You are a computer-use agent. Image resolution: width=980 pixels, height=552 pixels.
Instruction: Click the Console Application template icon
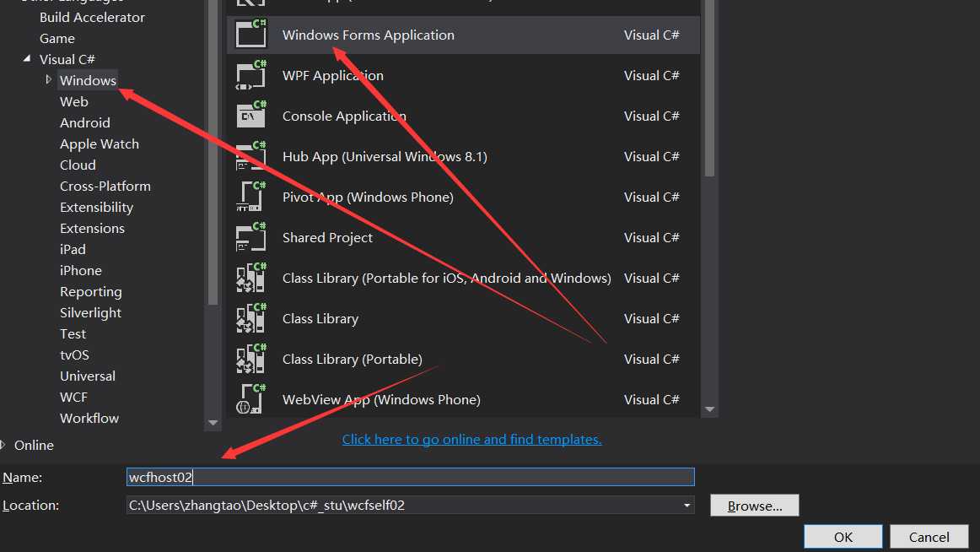coord(250,115)
